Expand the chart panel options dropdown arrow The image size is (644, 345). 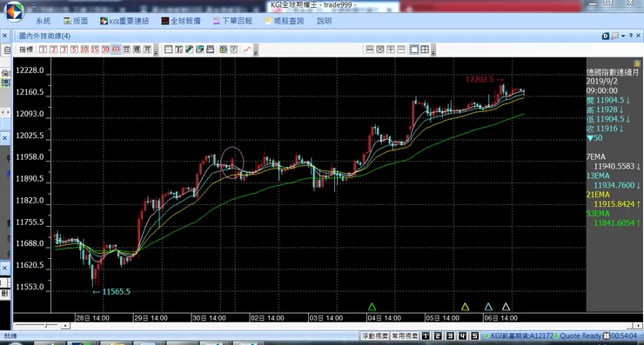tap(623, 36)
